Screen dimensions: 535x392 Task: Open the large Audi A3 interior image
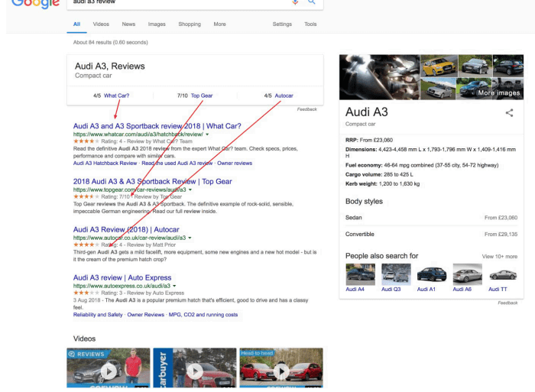click(x=379, y=77)
